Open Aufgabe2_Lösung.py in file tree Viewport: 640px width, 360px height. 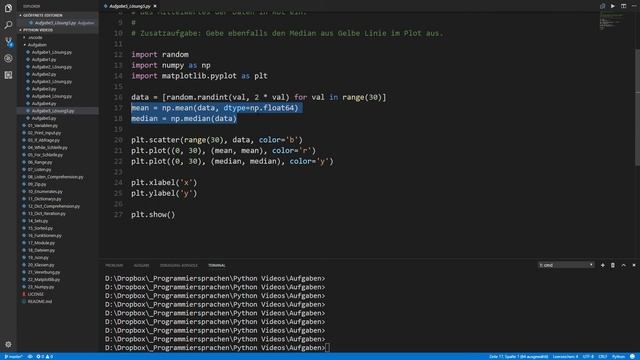pyautogui.click(x=51, y=67)
